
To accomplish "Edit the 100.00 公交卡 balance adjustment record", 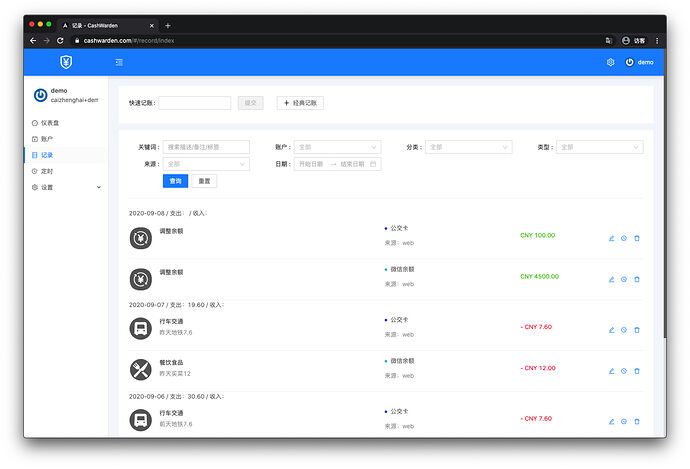I will 611,238.
